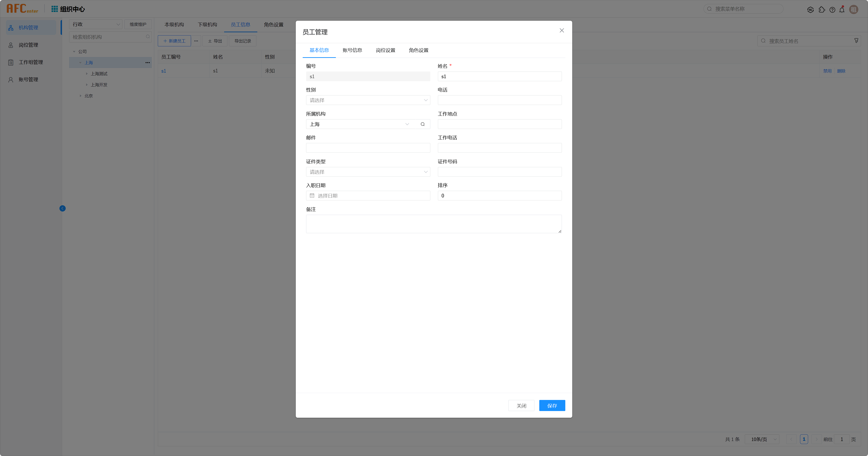This screenshot has width=868, height=456.
Task: Close the 员工管理 dialog
Action: [561, 30]
